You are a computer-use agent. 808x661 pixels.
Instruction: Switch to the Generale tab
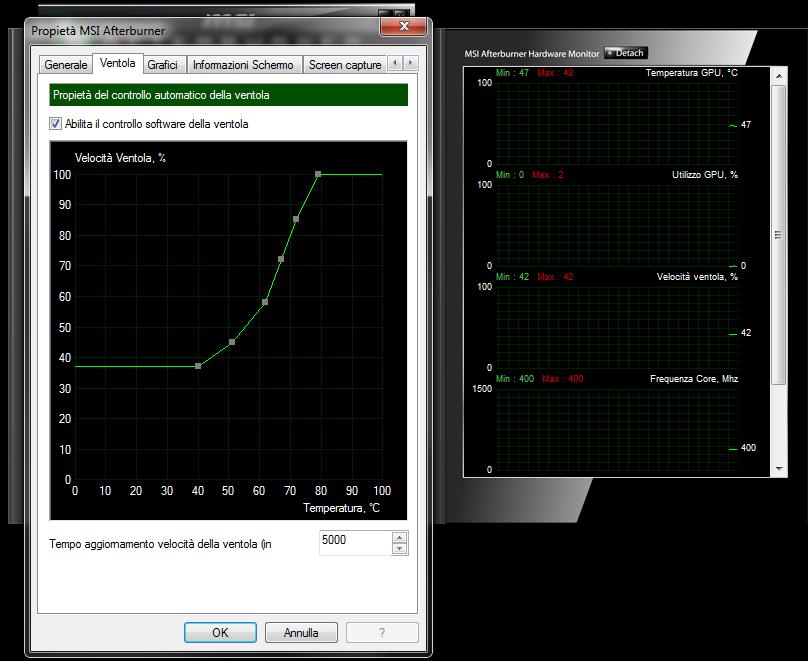[66, 65]
